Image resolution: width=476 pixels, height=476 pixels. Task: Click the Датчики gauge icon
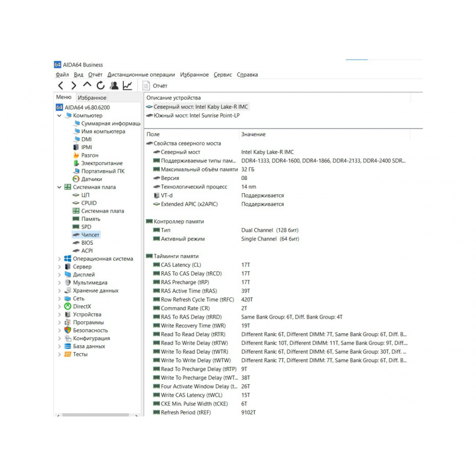(x=76, y=179)
